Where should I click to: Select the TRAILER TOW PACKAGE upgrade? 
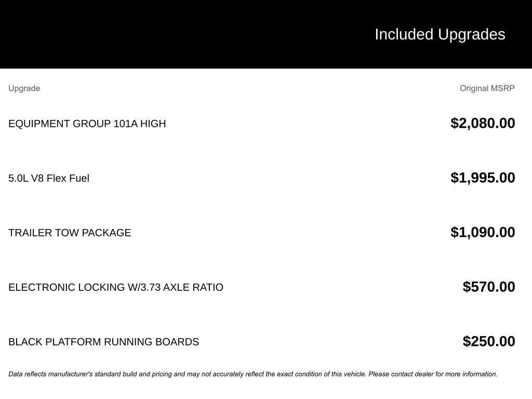pos(70,233)
